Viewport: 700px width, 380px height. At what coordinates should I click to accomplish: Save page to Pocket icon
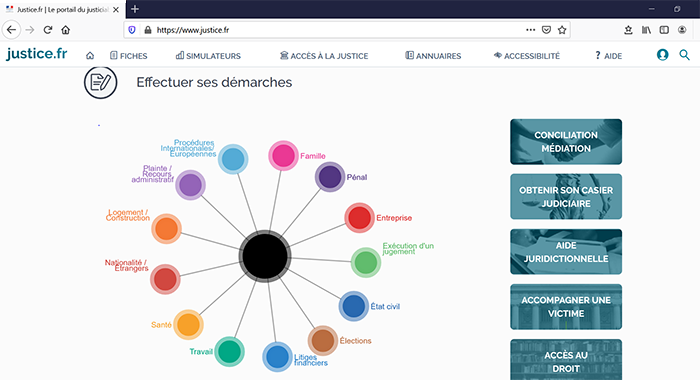click(x=546, y=30)
